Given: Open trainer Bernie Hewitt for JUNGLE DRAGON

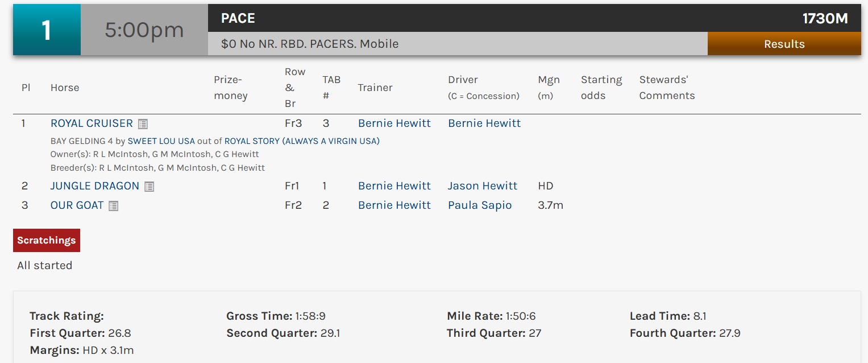Looking at the screenshot, I should coord(394,186).
